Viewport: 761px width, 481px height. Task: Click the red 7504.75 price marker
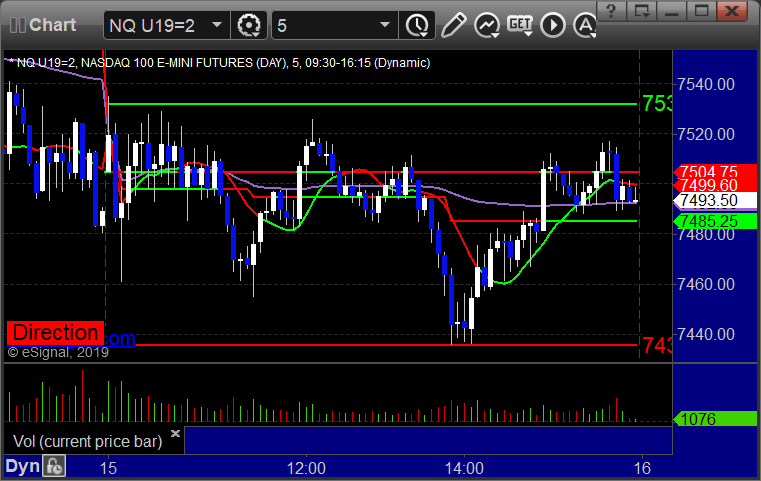[715, 171]
